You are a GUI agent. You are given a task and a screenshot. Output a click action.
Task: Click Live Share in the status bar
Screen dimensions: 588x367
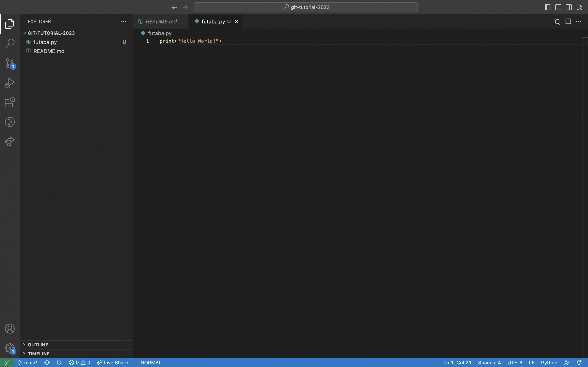pos(112,363)
